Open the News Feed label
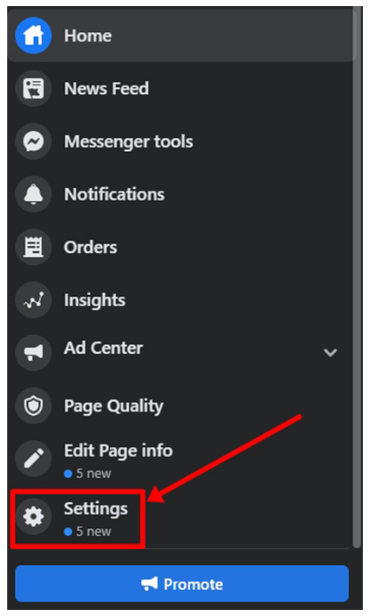Image resolution: width=368 pixels, height=615 pixels. click(106, 88)
